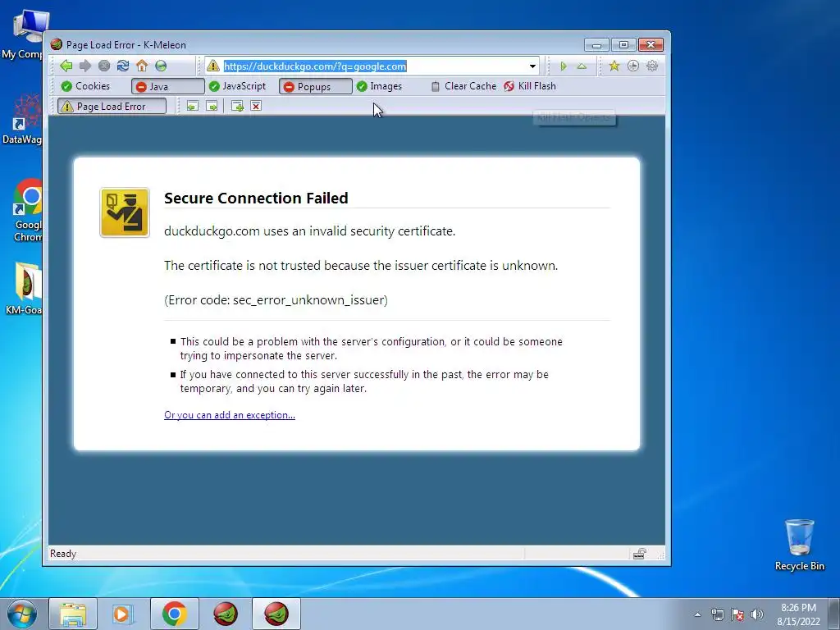Viewport: 840px width, 630px height.
Task: Open the media player taskbar icon
Action: coord(123,614)
